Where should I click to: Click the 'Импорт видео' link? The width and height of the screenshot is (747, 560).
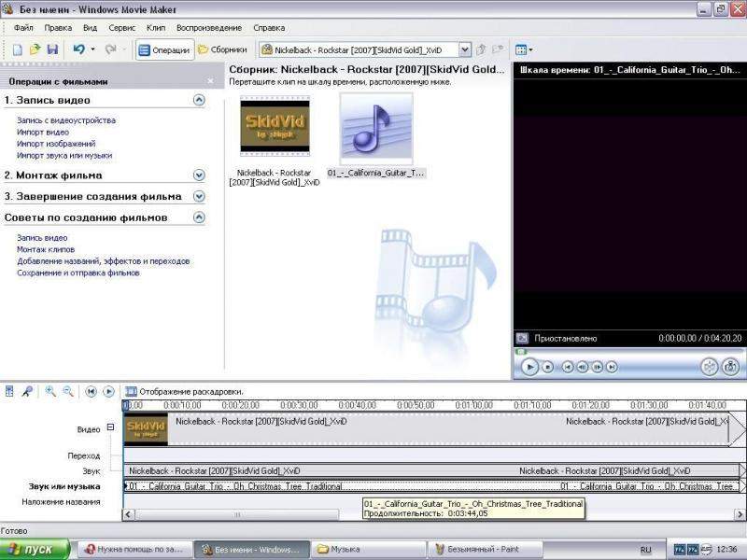pos(43,132)
